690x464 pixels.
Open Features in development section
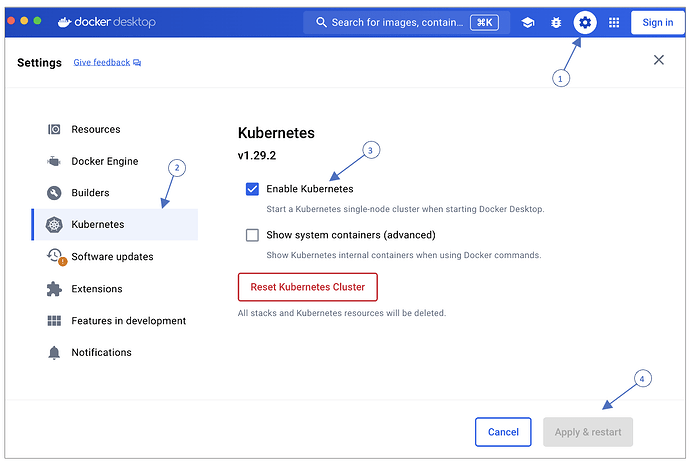116,320
